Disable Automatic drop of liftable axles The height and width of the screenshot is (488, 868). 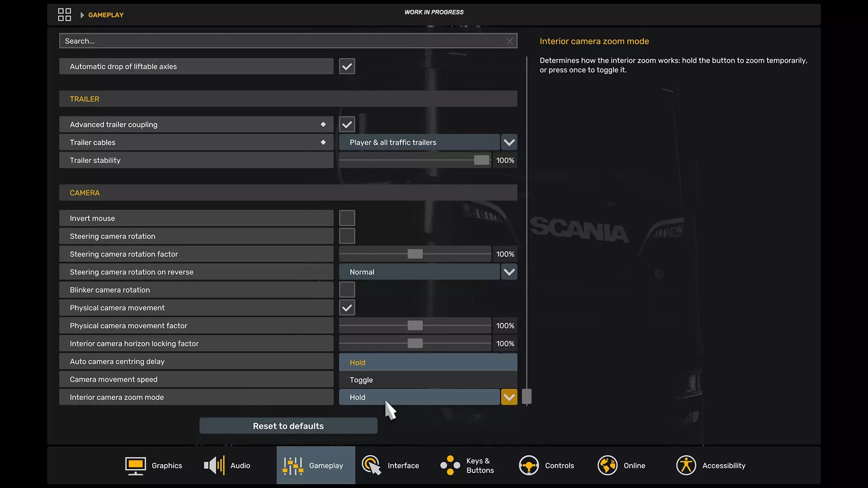347,66
